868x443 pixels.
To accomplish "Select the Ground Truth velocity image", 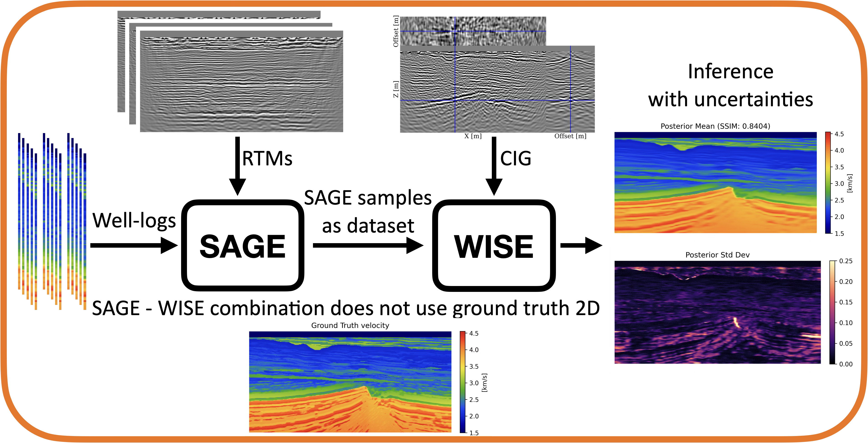I will [x=350, y=382].
